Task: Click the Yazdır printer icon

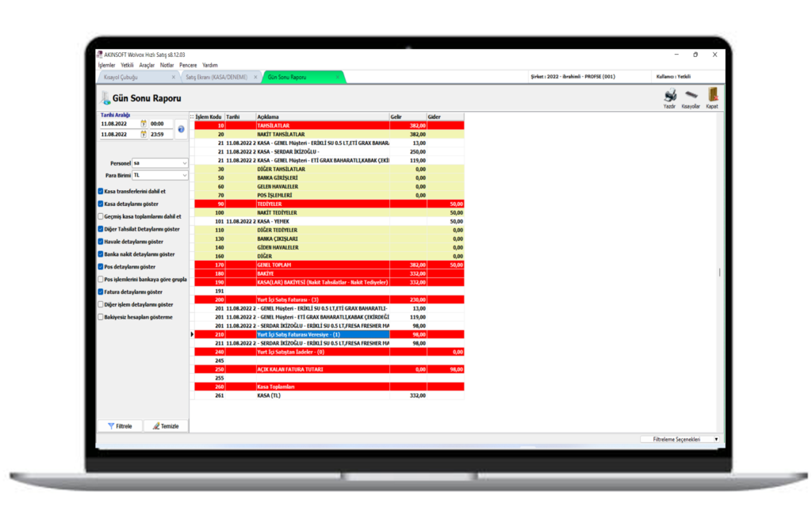Action: coord(670,96)
